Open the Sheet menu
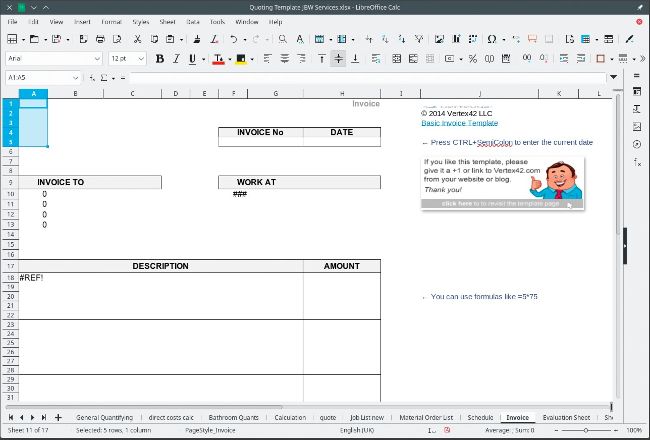Image resolution: width=650 pixels, height=440 pixels. pos(167,20)
